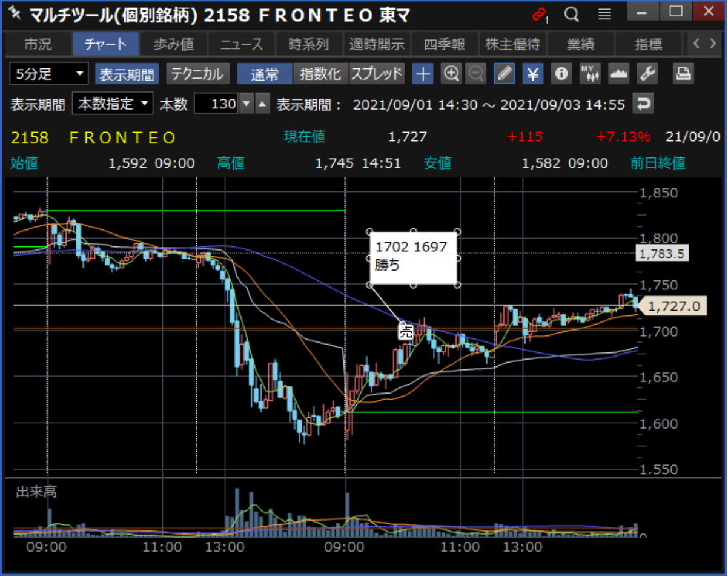
Task: Select the 1702 1697 勝ち annotation box
Action: click(x=413, y=257)
